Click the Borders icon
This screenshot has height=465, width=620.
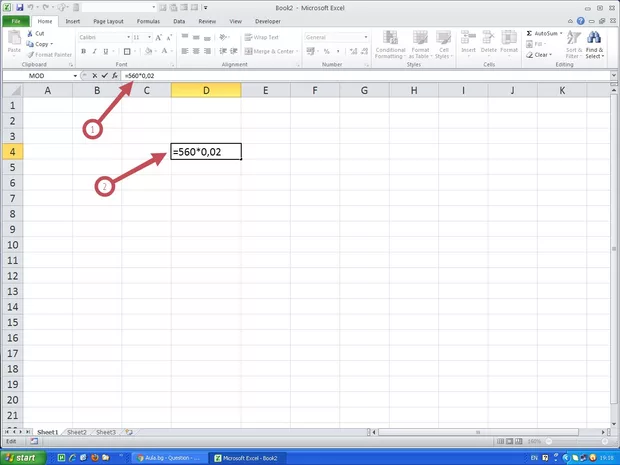point(127,51)
